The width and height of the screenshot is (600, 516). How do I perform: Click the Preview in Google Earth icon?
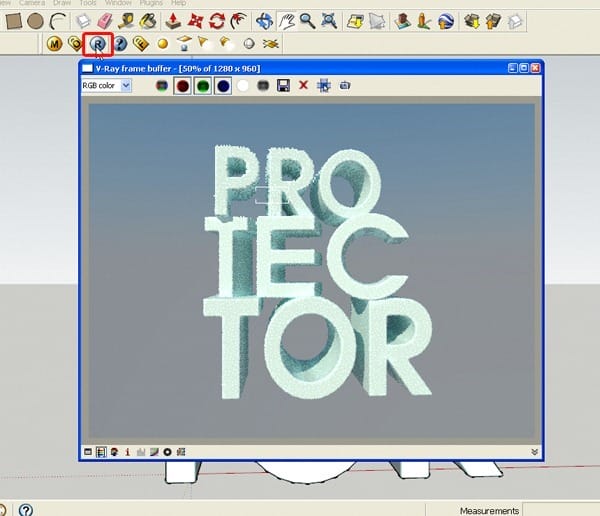click(446, 21)
